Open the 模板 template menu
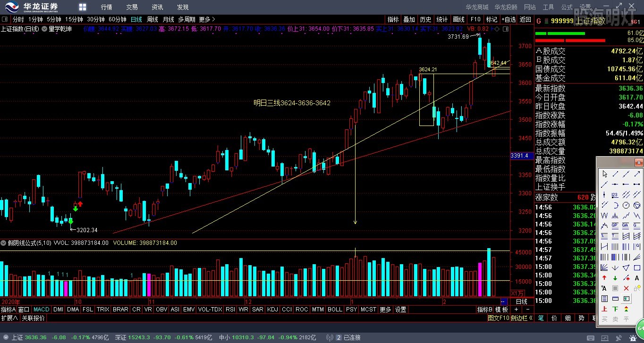Image resolution: width=644 pixels, height=343 pixels. 501,310
